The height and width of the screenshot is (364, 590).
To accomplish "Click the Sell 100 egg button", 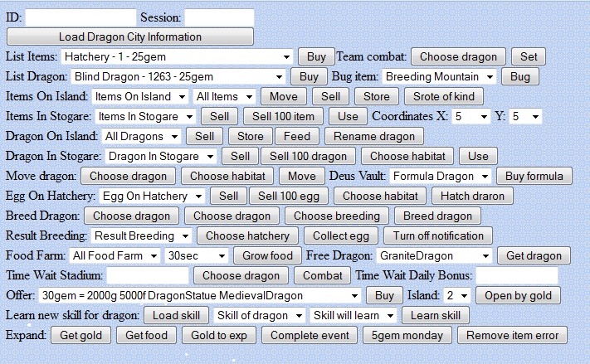I will point(289,197).
